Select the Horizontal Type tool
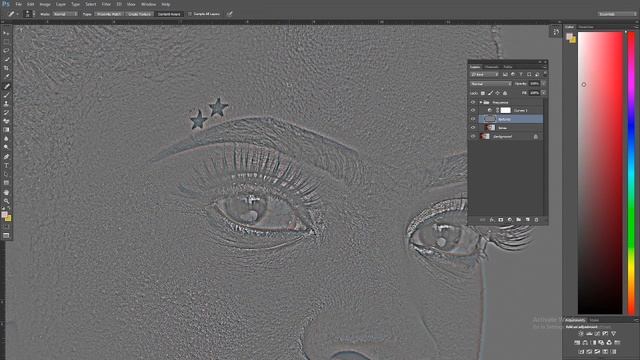Viewport: 640px width, 360px height. click(x=6, y=165)
